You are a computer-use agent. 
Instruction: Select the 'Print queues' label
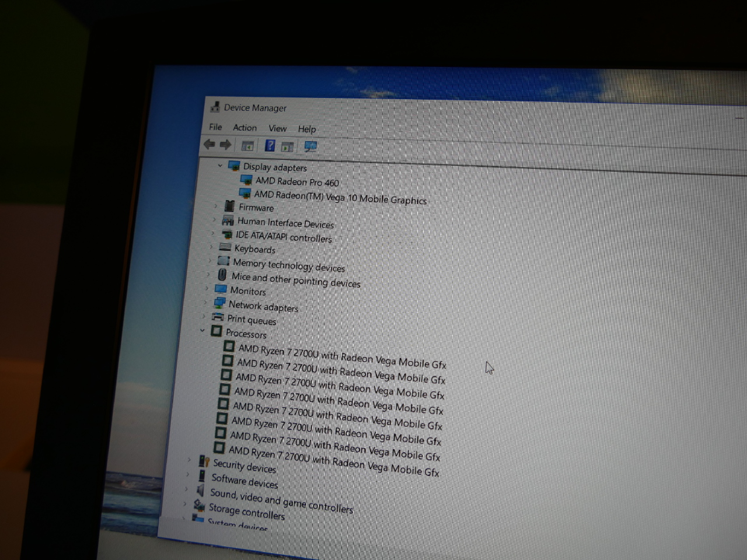[x=252, y=320]
